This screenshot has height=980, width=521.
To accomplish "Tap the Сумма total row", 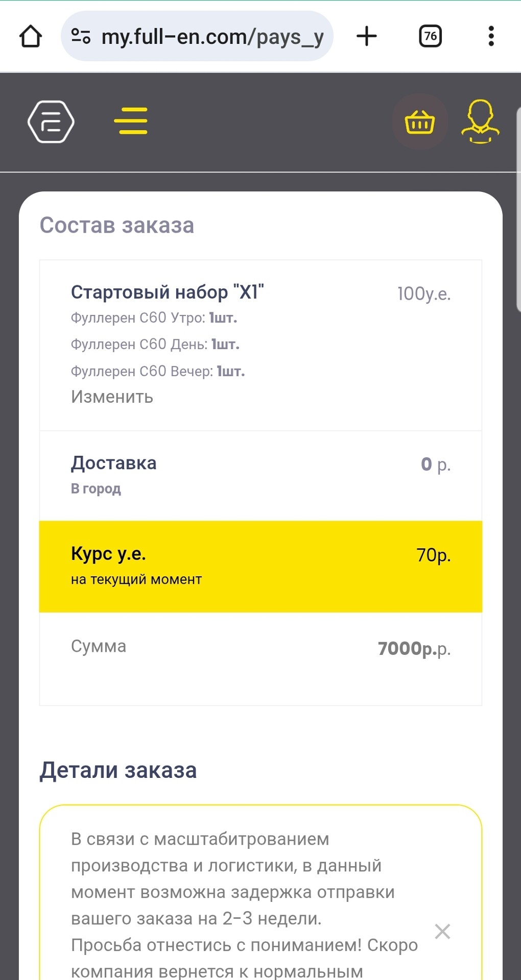I will (x=260, y=648).
